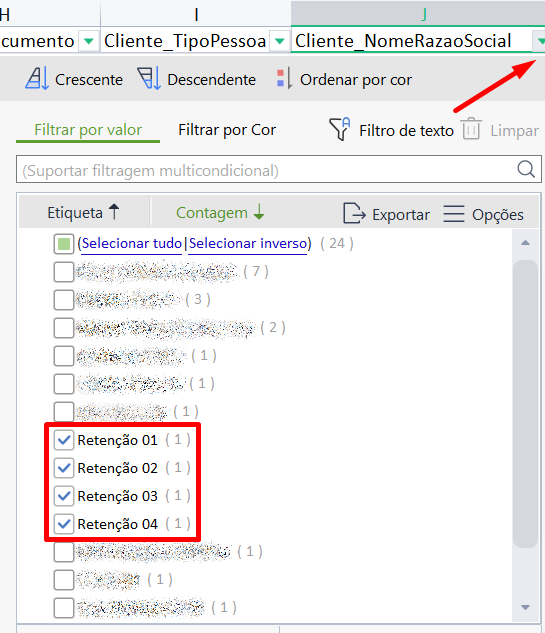
Task: Uncheck the Retenção 01 checkbox
Action: click(64, 440)
